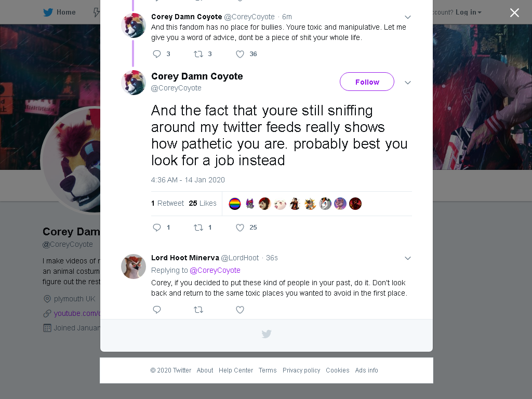Go to the Home tab

(60, 12)
